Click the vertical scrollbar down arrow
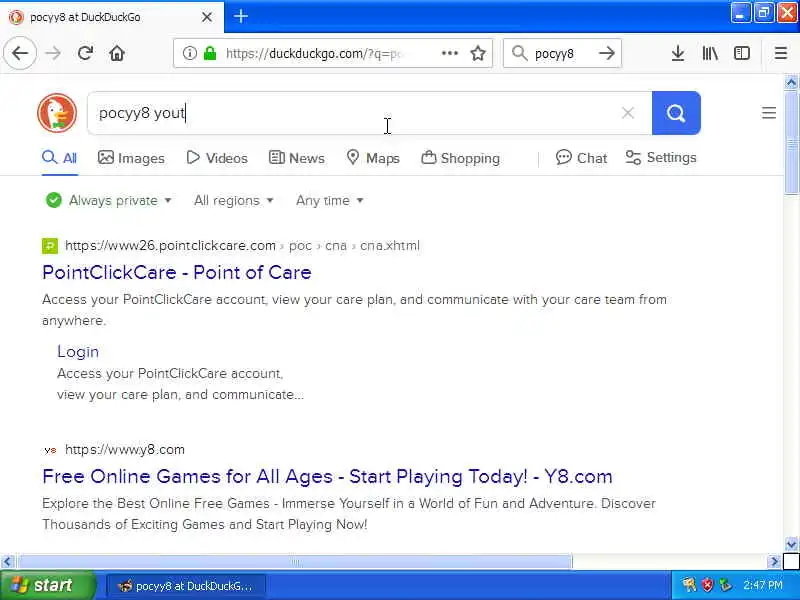 (x=791, y=544)
